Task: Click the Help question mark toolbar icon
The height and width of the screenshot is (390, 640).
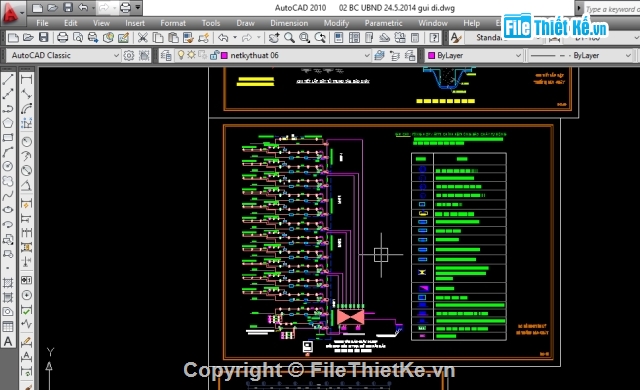Action: [434, 38]
